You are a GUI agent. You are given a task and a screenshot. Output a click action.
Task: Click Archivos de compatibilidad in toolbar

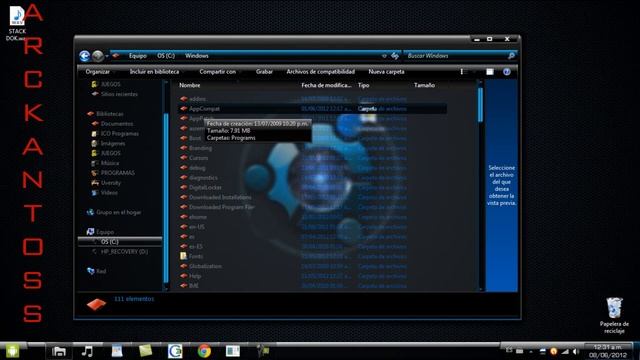coord(320,72)
